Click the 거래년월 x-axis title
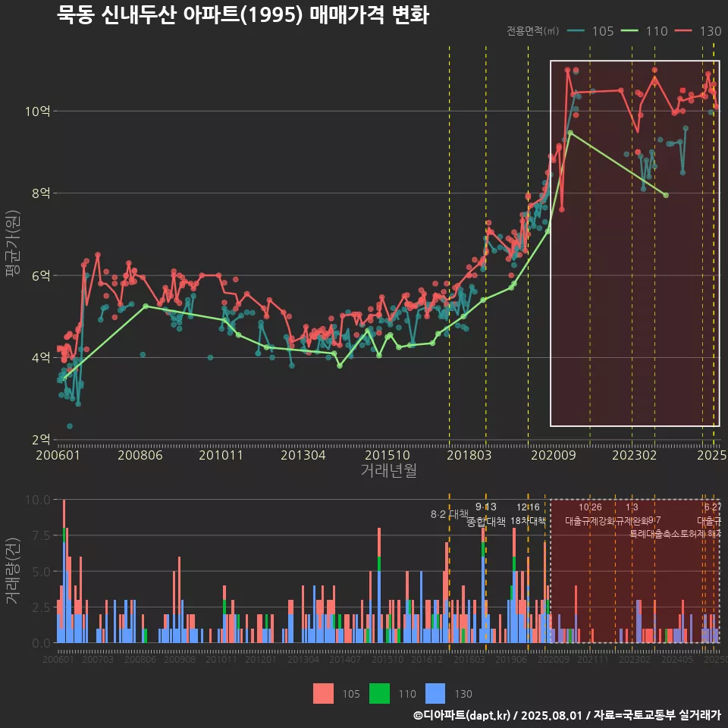 388,470
